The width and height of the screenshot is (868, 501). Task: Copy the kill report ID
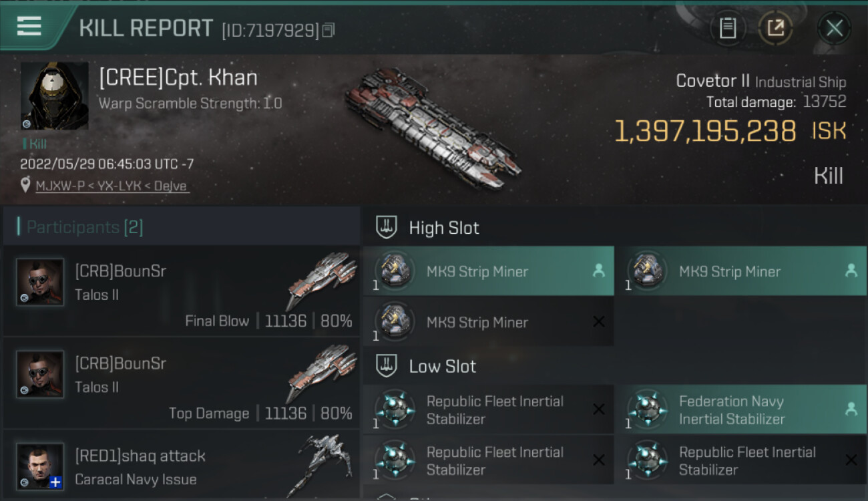[x=328, y=30]
